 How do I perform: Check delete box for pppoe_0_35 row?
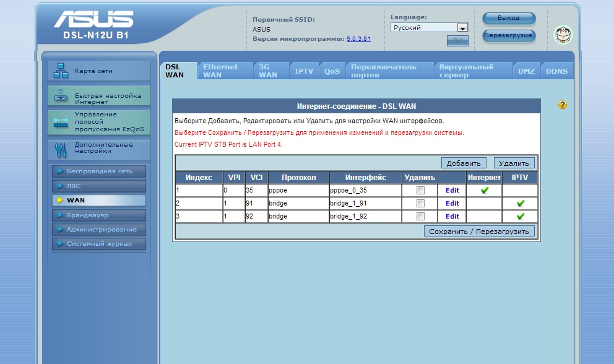pos(420,191)
